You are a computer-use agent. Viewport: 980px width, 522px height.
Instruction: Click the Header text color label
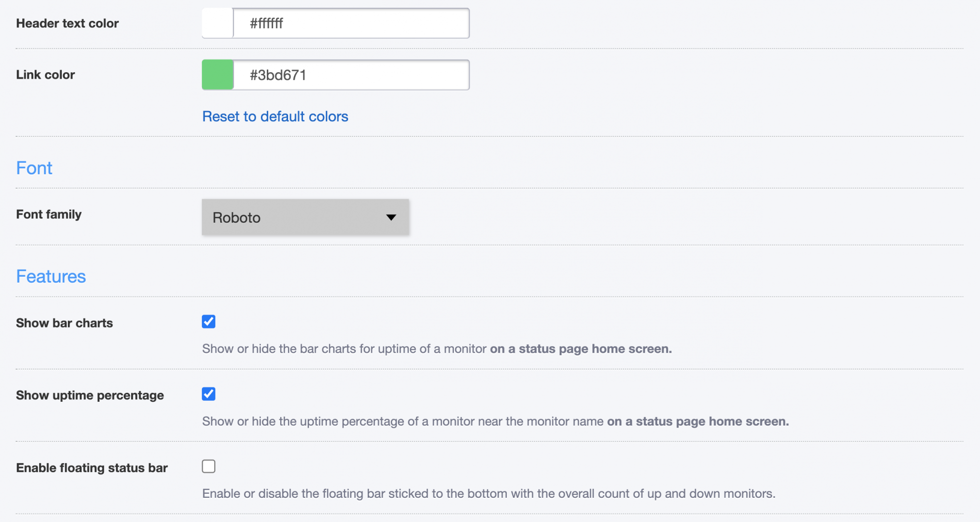pos(67,23)
